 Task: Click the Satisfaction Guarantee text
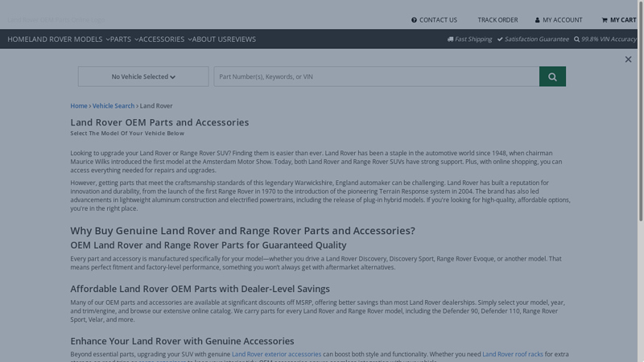point(537,39)
